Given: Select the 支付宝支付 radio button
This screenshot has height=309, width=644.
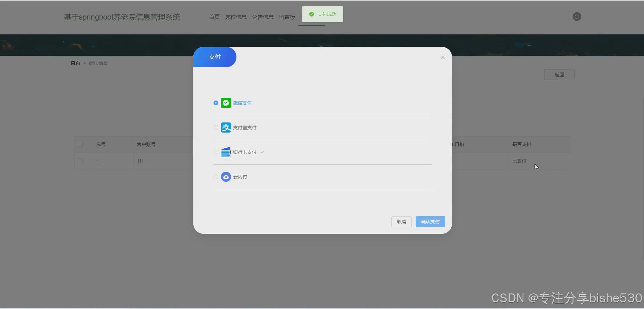Looking at the screenshot, I should pos(216,128).
